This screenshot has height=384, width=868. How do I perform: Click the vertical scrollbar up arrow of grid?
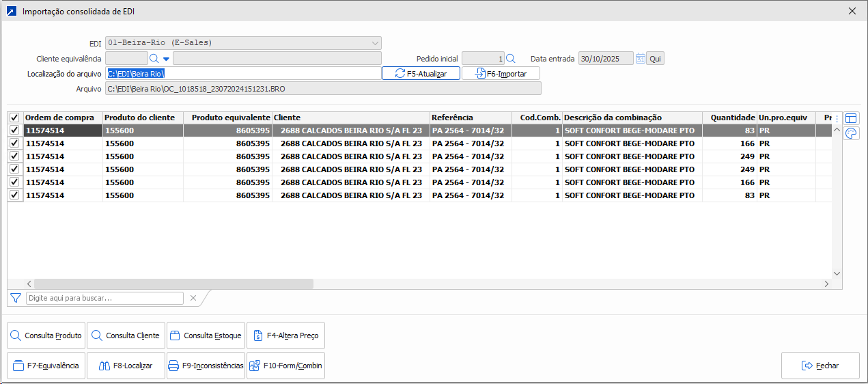pyautogui.click(x=837, y=130)
